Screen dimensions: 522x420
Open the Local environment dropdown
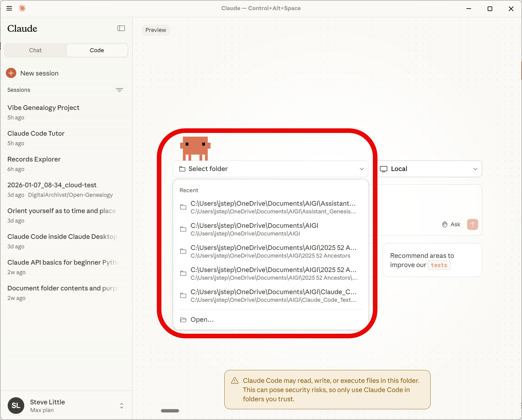pyautogui.click(x=430, y=169)
